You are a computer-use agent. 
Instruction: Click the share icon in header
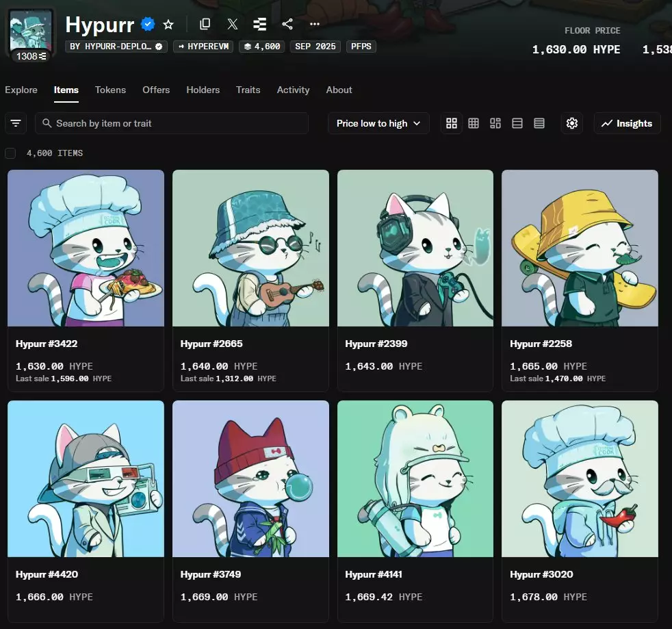[287, 25]
